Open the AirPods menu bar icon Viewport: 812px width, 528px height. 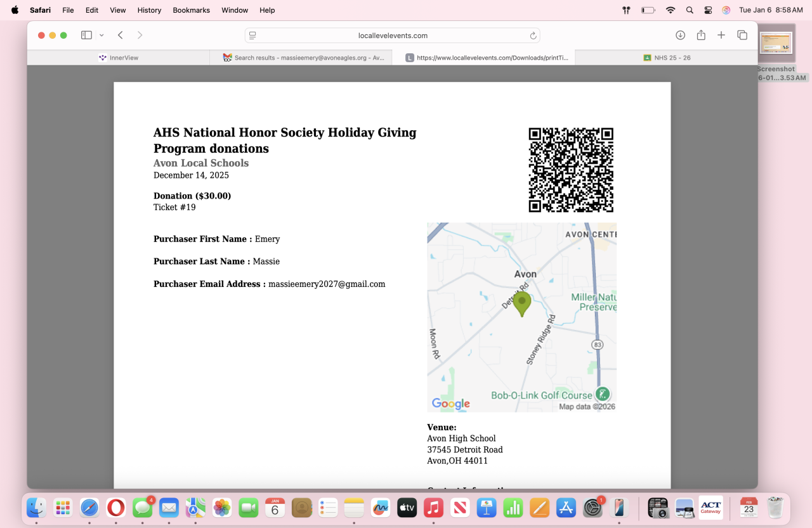click(626, 10)
